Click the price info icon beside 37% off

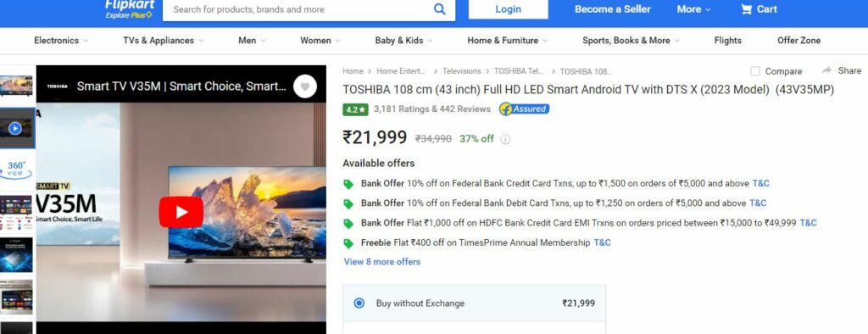505,139
